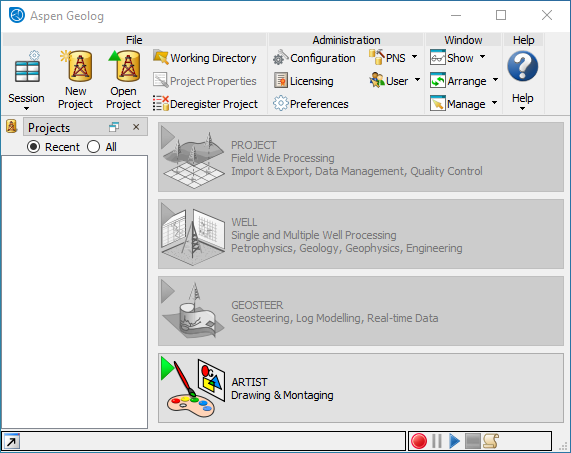Image resolution: width=571 pixels, height=453 pixels.
Task: Click the New Project derrick icon
Action: coord(76,66)
